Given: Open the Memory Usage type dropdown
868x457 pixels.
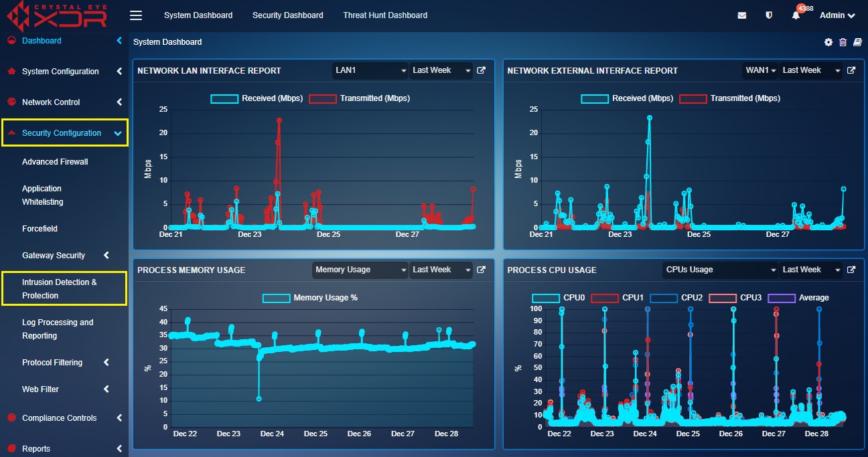Looking at the screenshot, I should 360,270.
